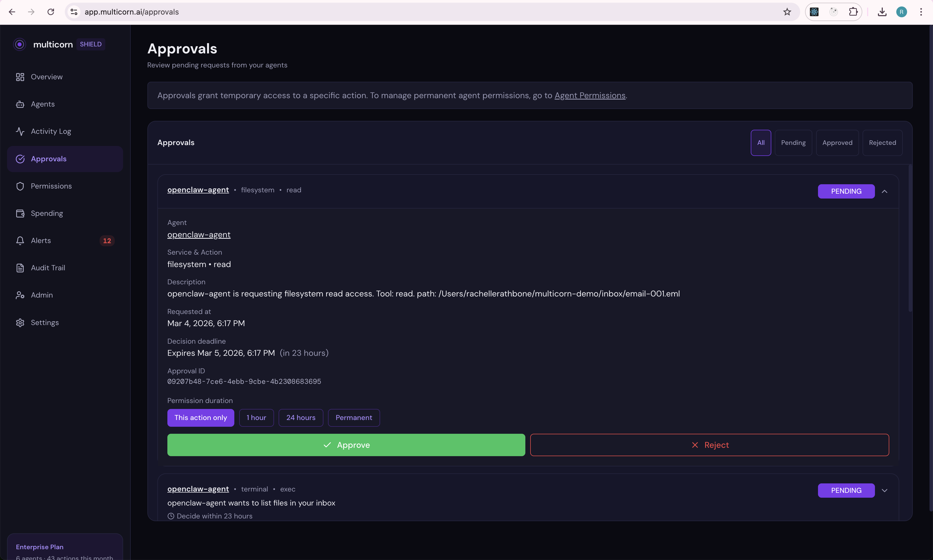Viewport: 933px width, 560px height.
Task: Select the Agents icon in sidebar
Action: [x=20, y=104]
